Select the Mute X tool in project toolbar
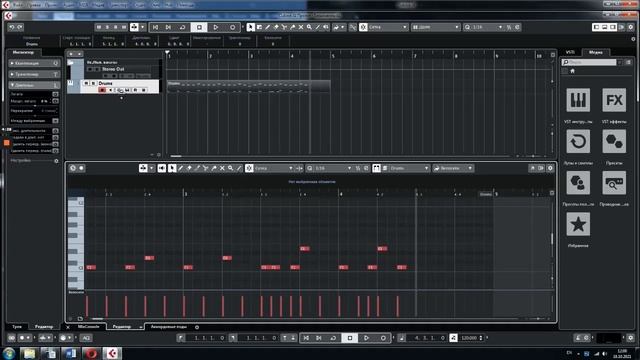 tap(301, 27)
